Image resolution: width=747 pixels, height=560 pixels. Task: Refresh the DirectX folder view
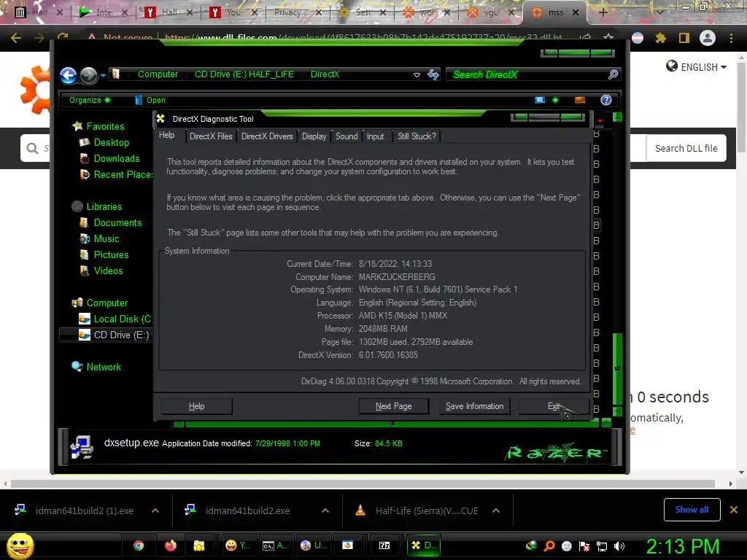(x=433, y=74)
